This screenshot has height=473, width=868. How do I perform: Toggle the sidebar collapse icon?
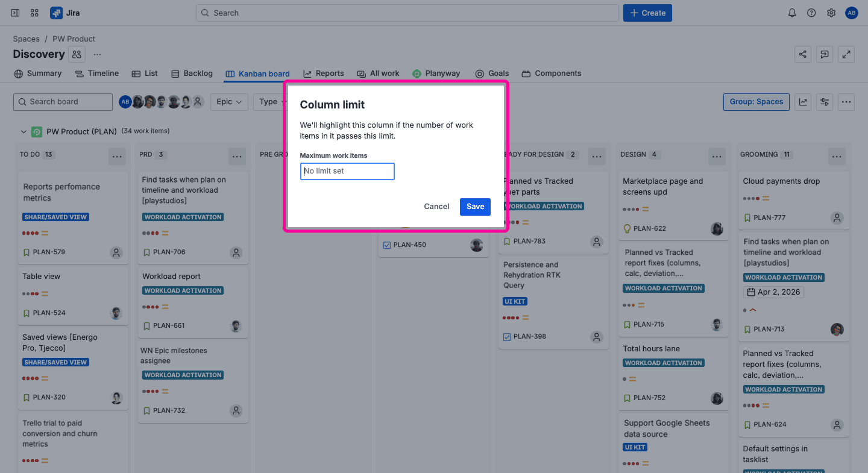point(15,13)
